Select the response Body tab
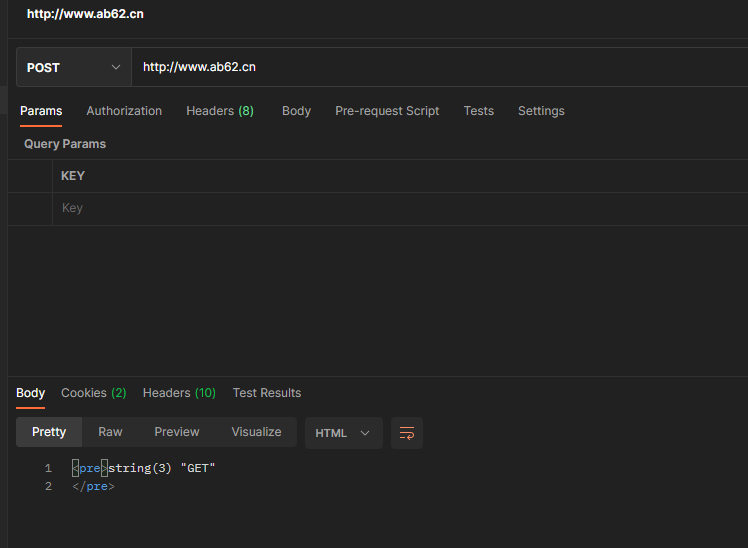 point(31,393)
